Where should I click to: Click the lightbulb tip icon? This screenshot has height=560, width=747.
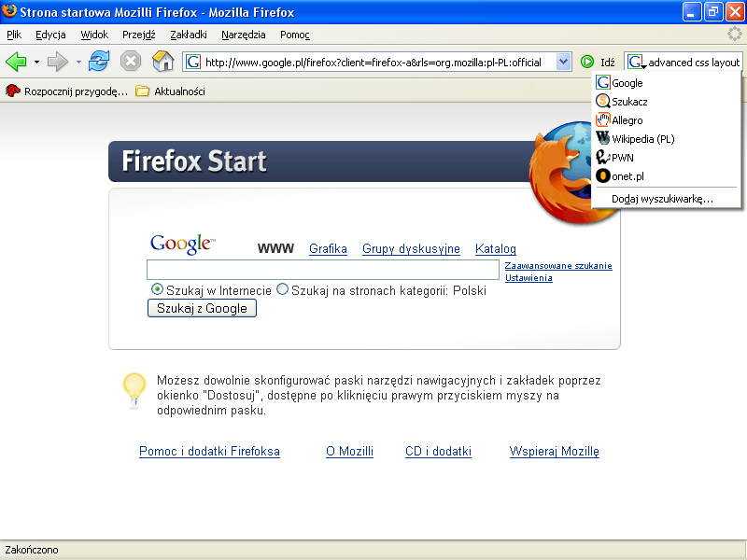click(134, 390)
